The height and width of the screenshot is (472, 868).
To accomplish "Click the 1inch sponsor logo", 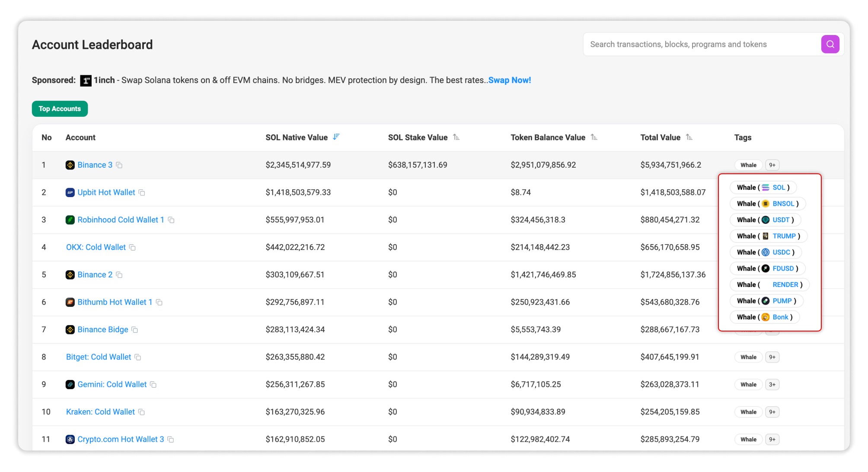I will point(86,80).
